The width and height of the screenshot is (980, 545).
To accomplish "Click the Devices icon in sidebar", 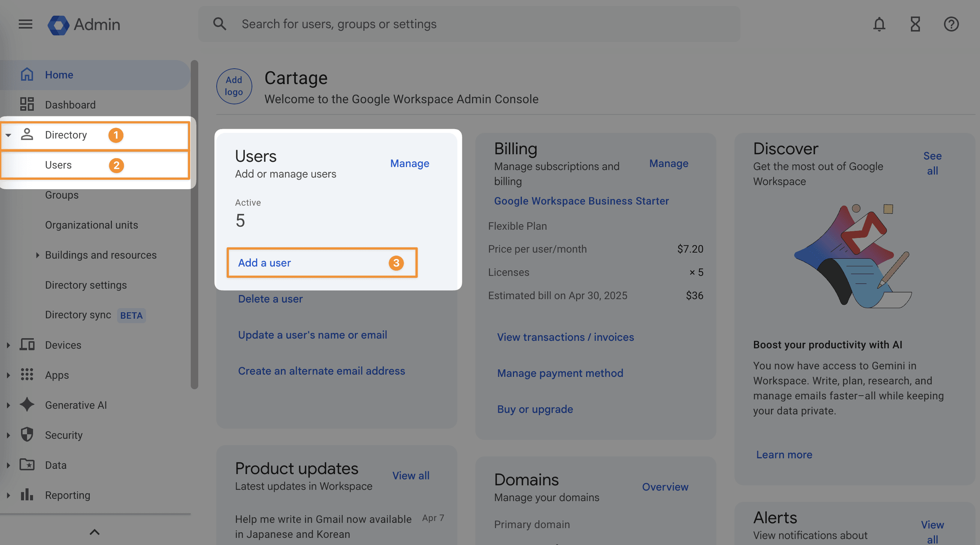I will click(27, 345).
